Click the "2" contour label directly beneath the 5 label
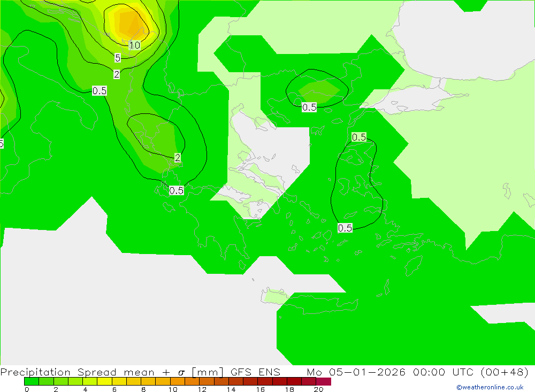This screenshot has width=535, height=392. click(116, 74)
